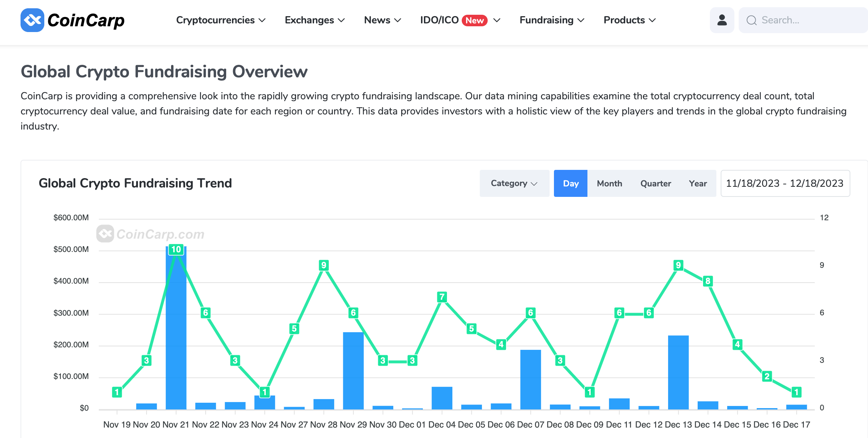Image resolution: width=868 pixels, height=438 pixels.
Task: Click the Nov 24 deal count marker 1
Action: 265,392
